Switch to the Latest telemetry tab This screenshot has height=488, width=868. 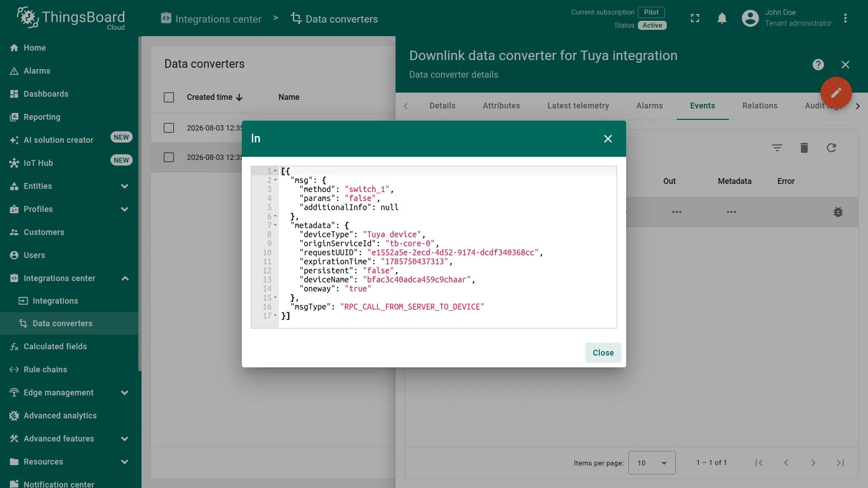578,106
